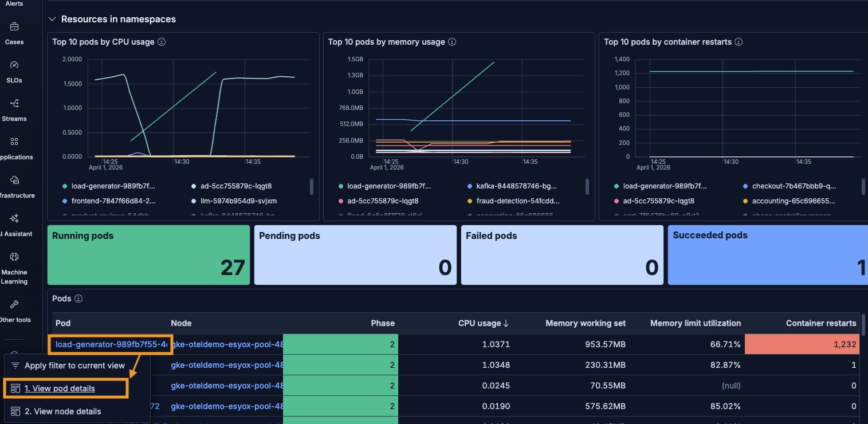
Task: Open load-generator-989fb7f55 pod link in table
Action: click(112, 344)
